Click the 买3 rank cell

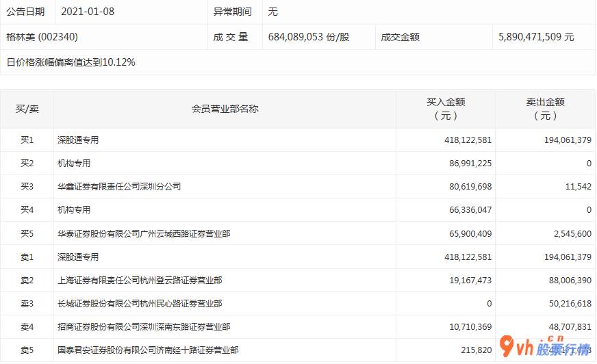click(x=27, y=186)
